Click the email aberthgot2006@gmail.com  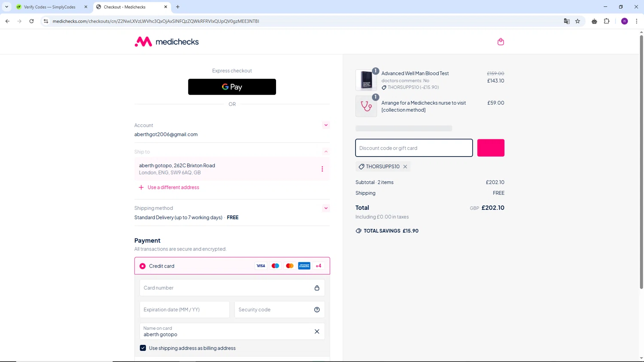tap(166, 134)
